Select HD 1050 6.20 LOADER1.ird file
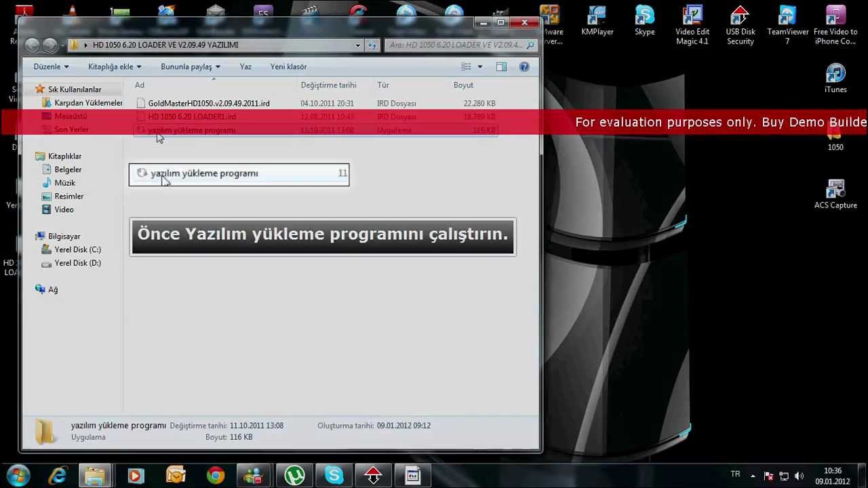The width and height of the screenshot is (868, 488). coord(316,117)
